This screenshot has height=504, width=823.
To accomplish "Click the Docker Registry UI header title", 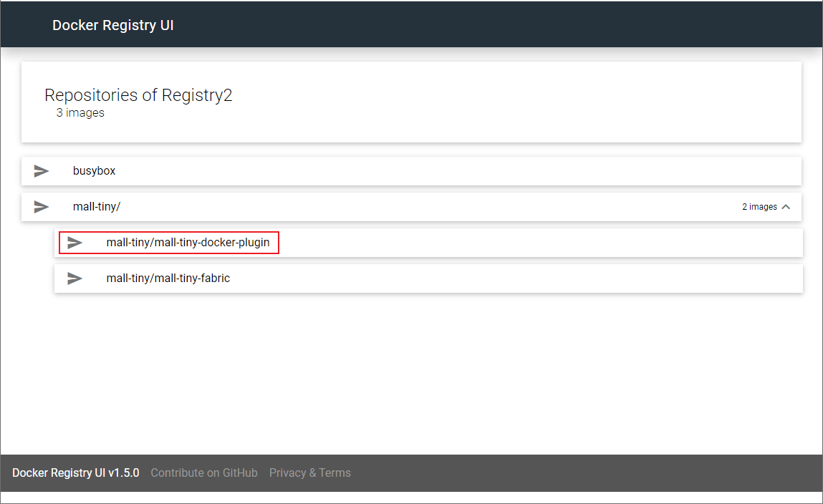I will (x=113, y=25).
